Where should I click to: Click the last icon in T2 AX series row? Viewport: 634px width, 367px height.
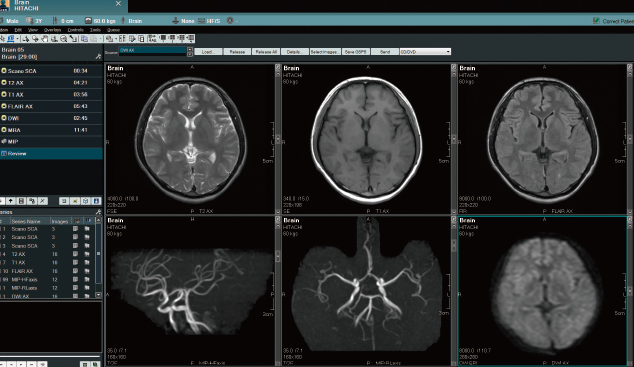point(87,254)
